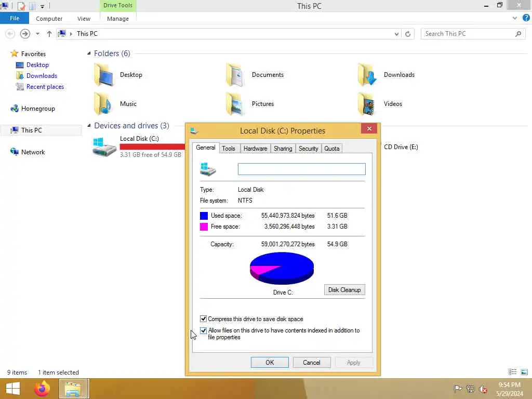Image resolution: width=532 pixels, height=399 pixels.
Task: Click Cancel in Properties dialog
Action: (312, 362)
